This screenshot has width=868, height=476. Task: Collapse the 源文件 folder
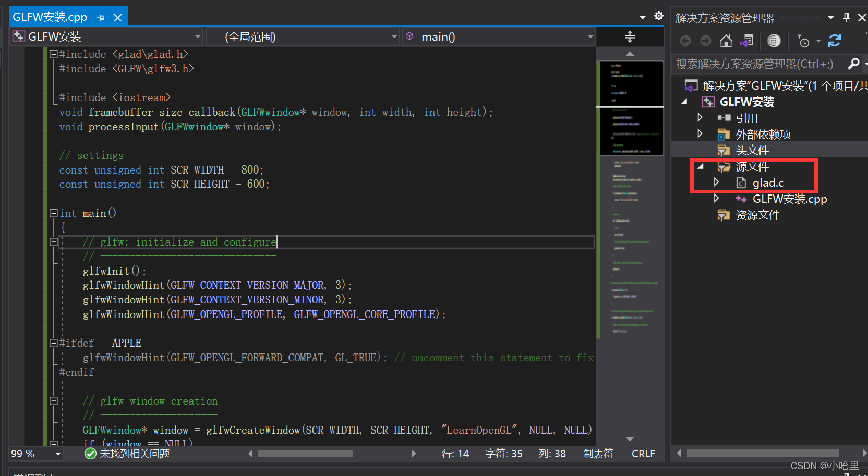[x=701, y=166]
